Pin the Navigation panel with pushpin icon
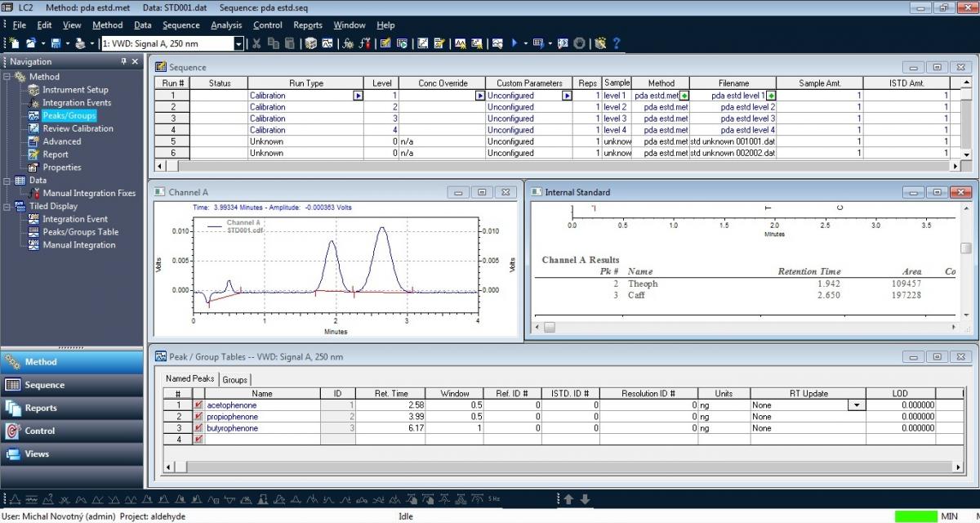This screenshot has height=523, width=980. [x=124, y=61]
